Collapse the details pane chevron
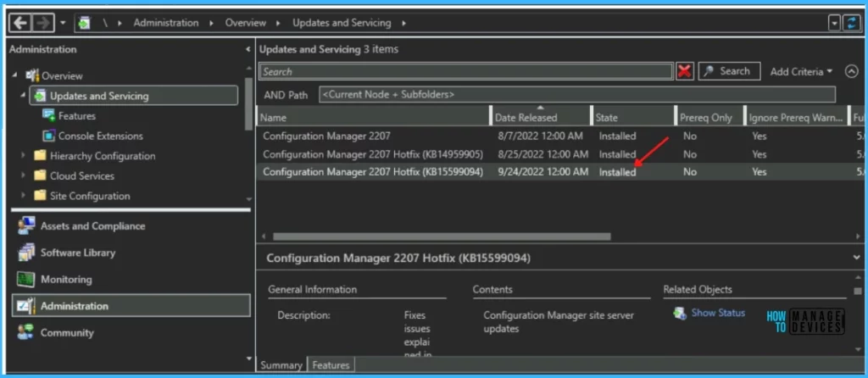 point(858,258)
